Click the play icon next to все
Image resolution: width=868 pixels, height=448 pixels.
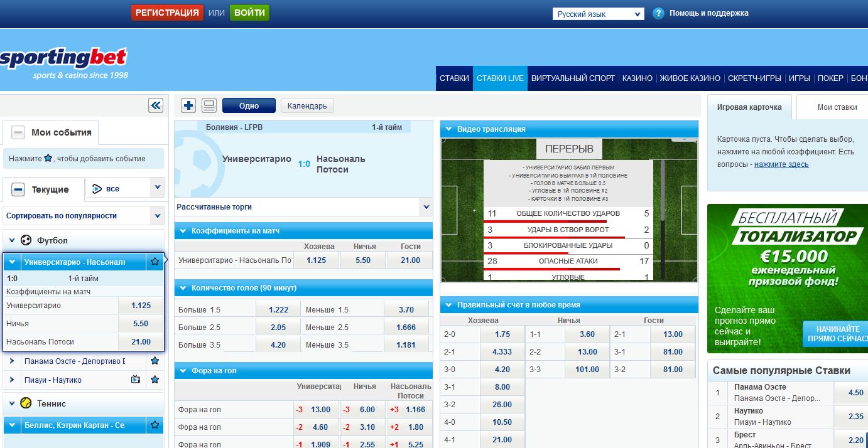tap(97, 188)
